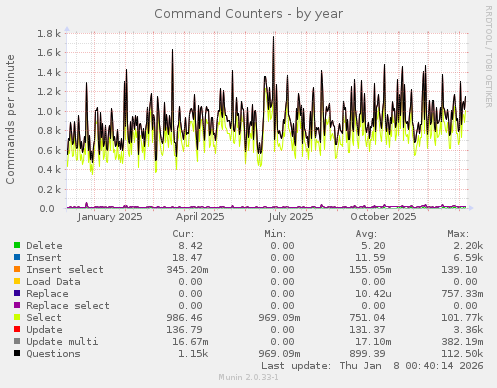The width and height of the screenshot is (497, 388).
Task: Click the 'Munin 2.0.33-1' version footer
Action: pyautogui.click(x=248, y=377)
